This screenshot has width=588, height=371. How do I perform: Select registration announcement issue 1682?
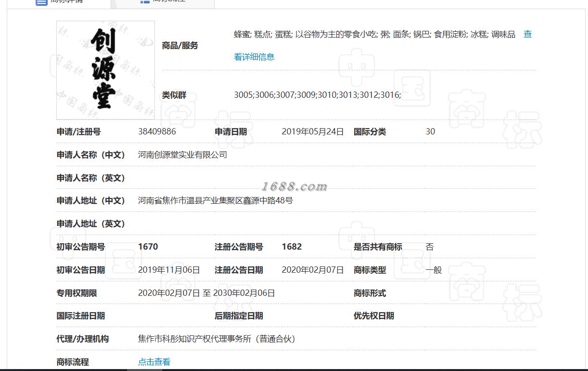[292, 247]
